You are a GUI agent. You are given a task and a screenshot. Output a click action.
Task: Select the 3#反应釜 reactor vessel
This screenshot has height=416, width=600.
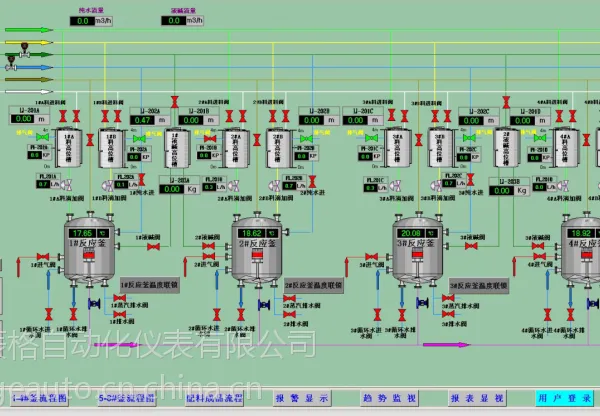click(x=418, y=250)
